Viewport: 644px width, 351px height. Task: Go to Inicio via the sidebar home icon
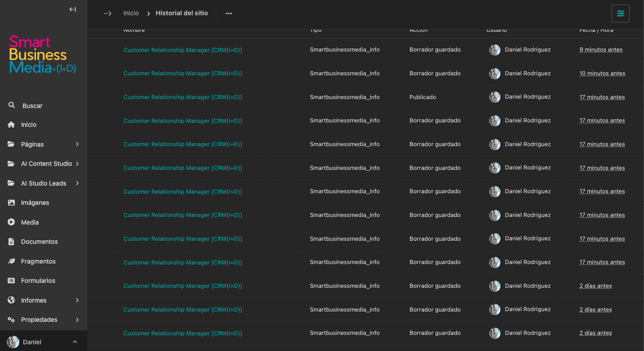tap(11, 125)
